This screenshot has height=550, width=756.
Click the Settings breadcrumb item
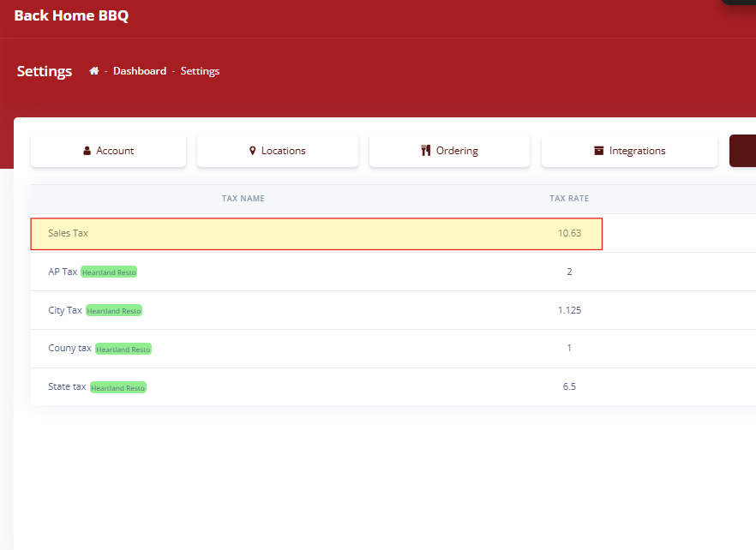click(x=200, y=71)
